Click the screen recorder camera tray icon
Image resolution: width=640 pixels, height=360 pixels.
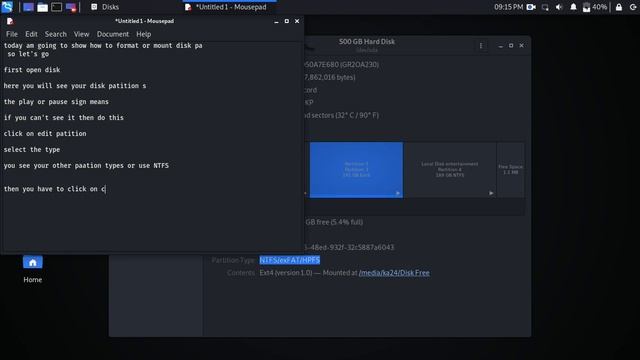[531, 7]
